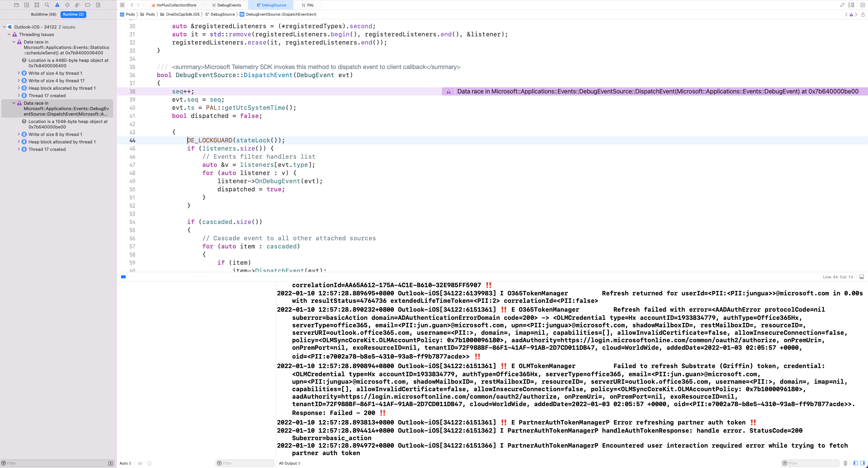Collapse the Threading Issues group
The height and width of the screenshot is (468, 868).
click(x=9, y=34)
